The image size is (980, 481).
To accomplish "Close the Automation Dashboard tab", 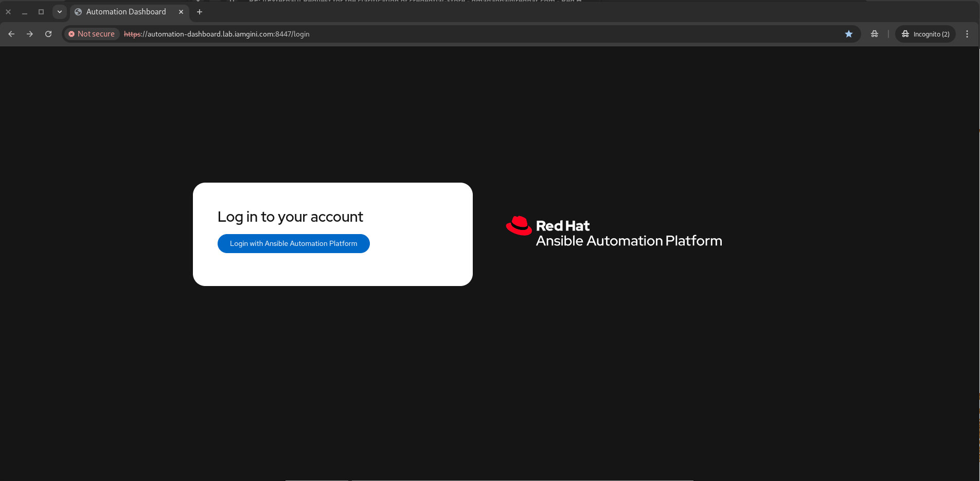I will 181,12.
